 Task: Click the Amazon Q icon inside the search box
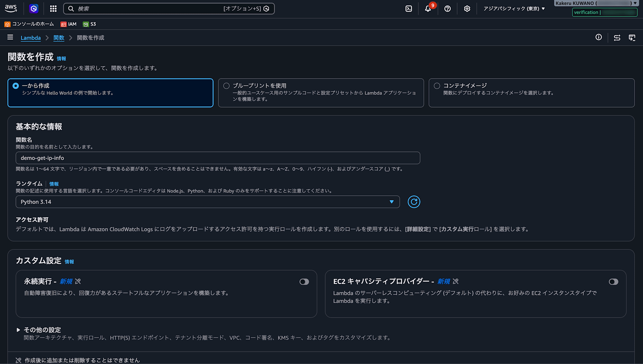pos(266,9)
